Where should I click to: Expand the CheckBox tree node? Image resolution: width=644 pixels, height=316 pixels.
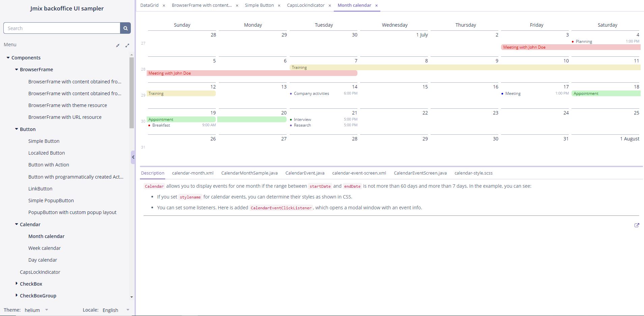tap(17, 284)
